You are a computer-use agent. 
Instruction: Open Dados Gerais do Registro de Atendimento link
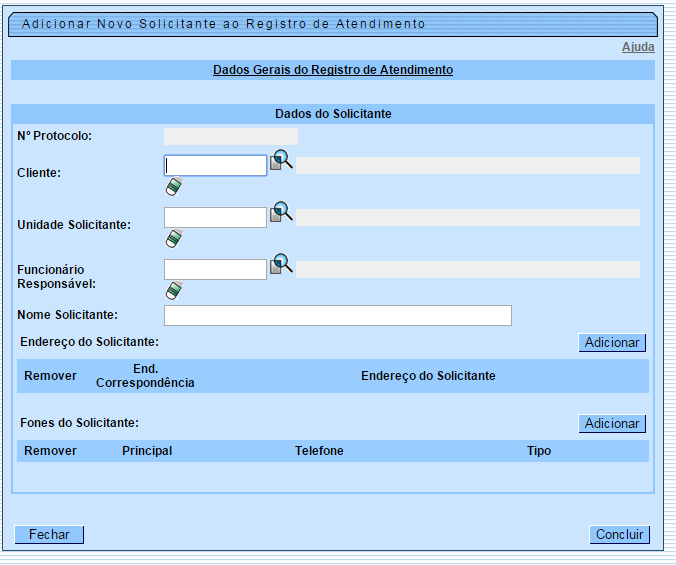[x=333, y=70]
